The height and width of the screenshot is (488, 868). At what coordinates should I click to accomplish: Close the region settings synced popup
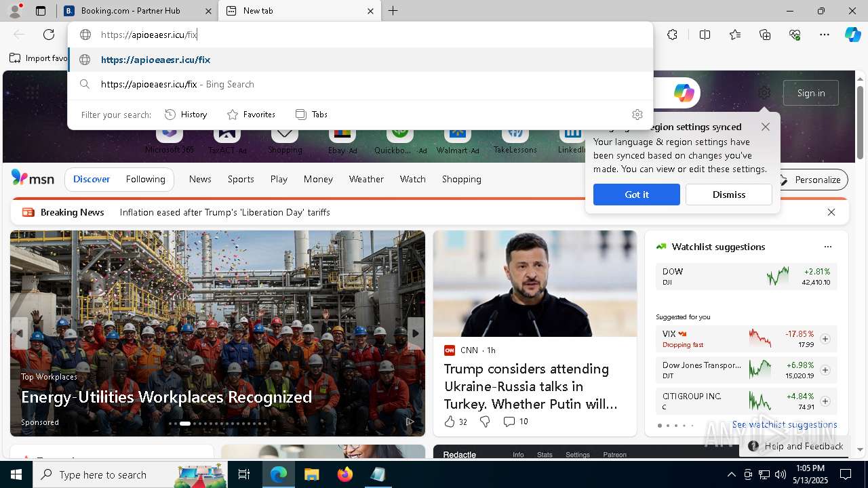[x=765, y=127]
